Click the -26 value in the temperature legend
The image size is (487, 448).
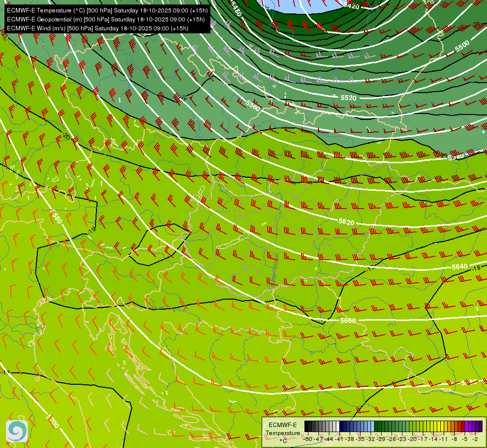click(391, 439)
